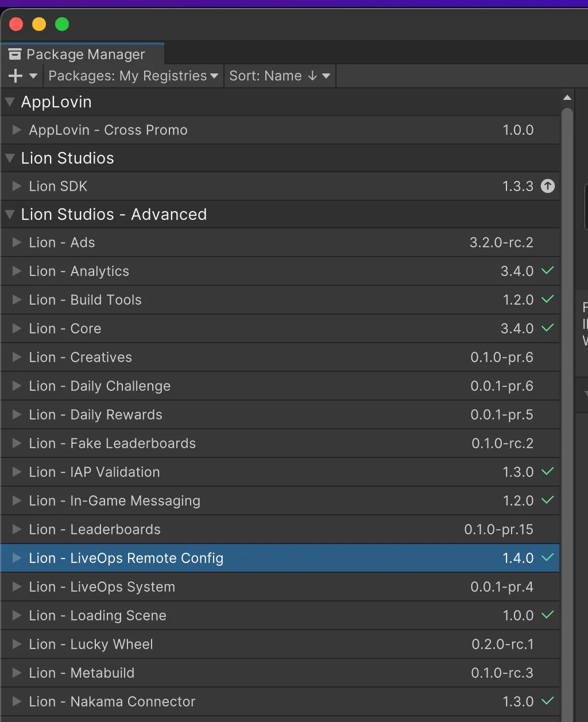The height and width of the screenshot is (722, 588).
Task: Expand AppLovin - Cross Promo versions
Action: pos(17,130)
